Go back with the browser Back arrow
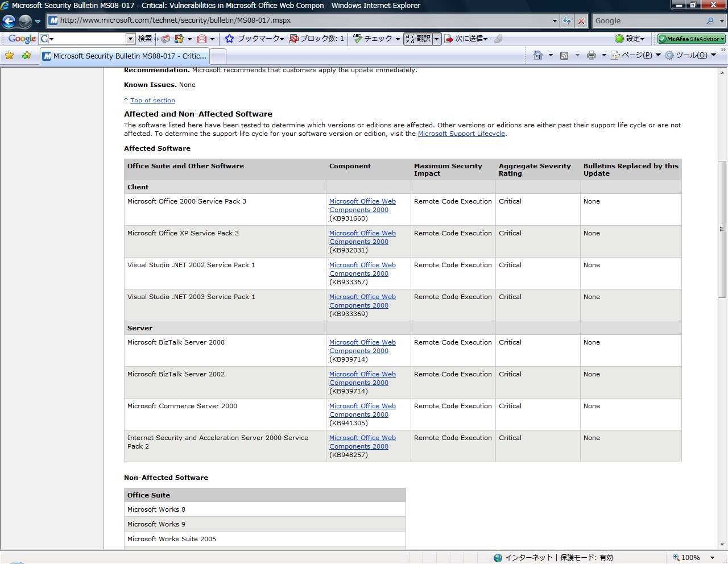This screenshot has width=728, height=564. pos(9,21)
